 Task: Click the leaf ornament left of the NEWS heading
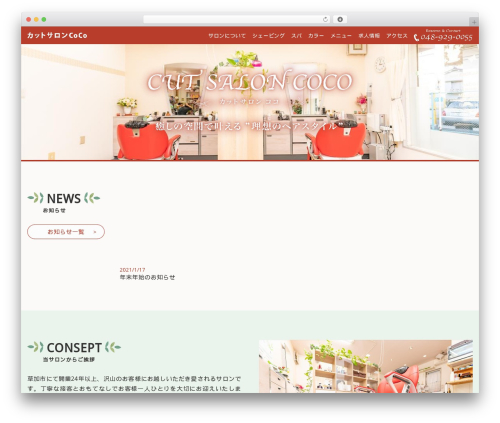point(36,198)
